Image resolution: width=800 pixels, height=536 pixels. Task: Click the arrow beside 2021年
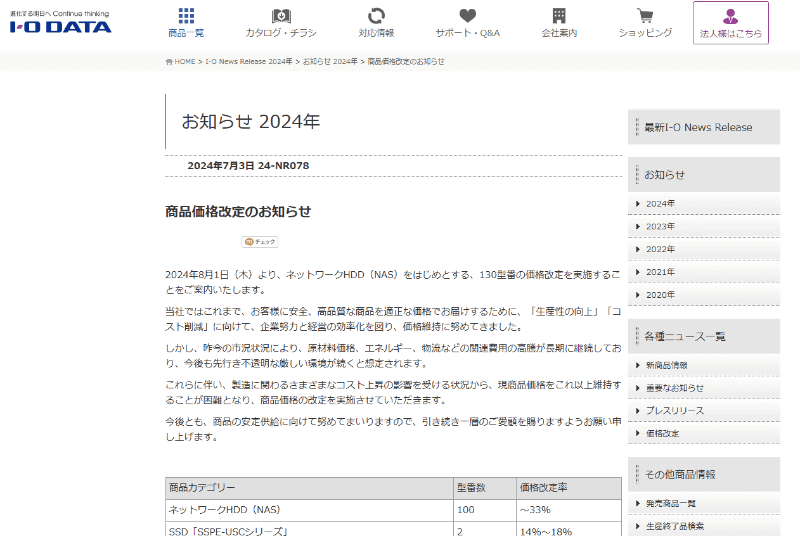tap(638, 272)
